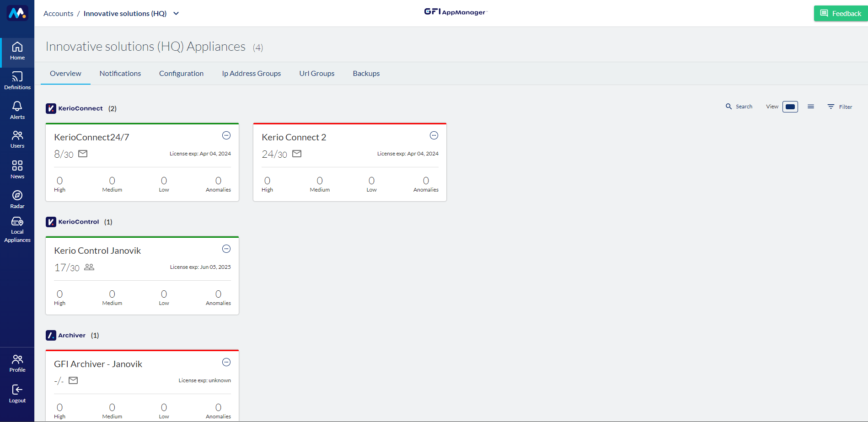Click the Logout icon
The image size is (868, 422).
17,393
